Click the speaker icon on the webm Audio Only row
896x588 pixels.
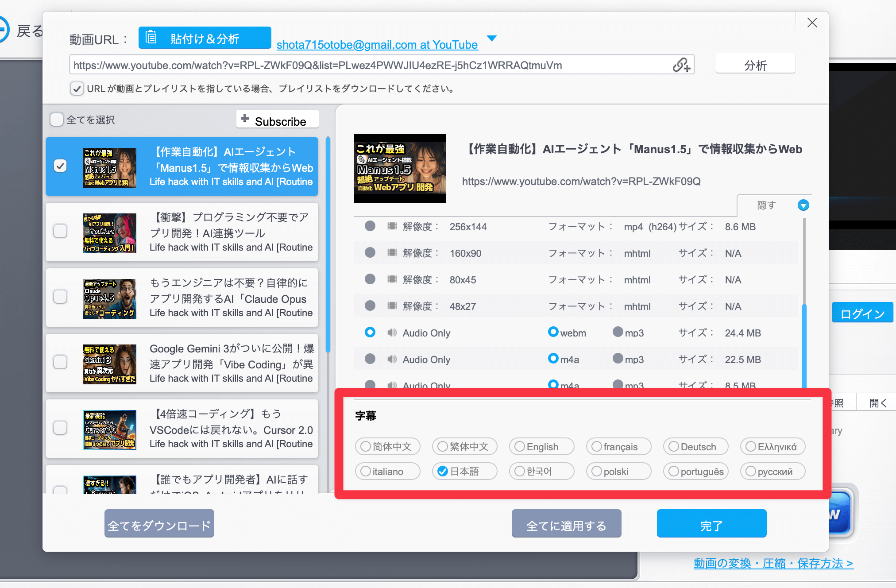[392, 333]
